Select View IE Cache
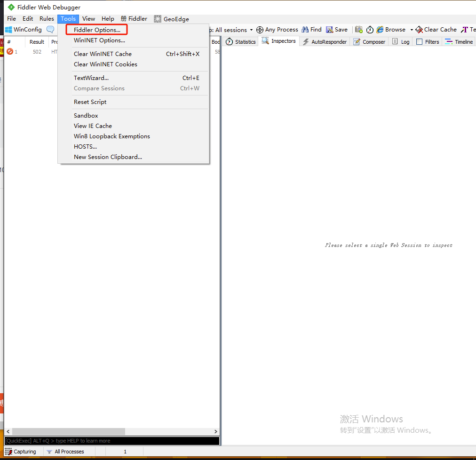476x460 pixels. [x=93, y=126]
